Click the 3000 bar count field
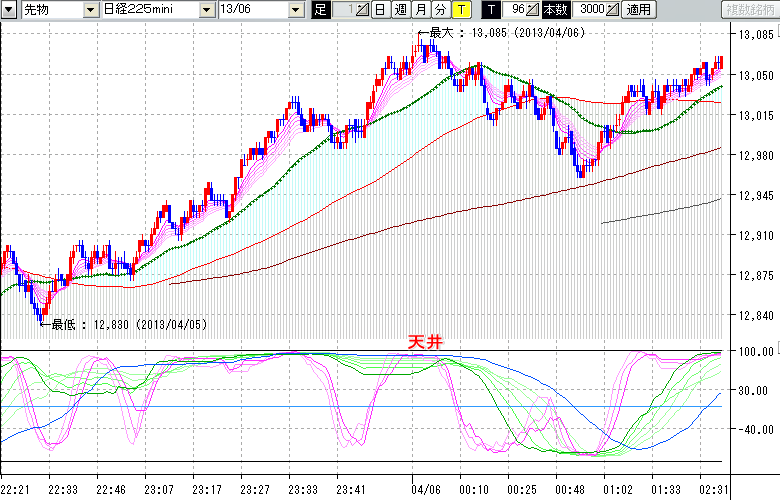 (590, 10)
